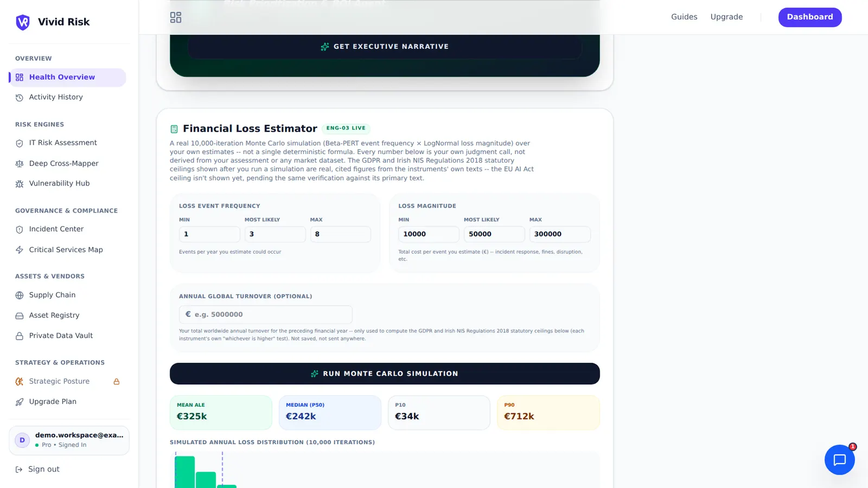This screenshot has height=488, width=868.
Task: Click the demo workspace avatar D
Action: pos(22,440)
